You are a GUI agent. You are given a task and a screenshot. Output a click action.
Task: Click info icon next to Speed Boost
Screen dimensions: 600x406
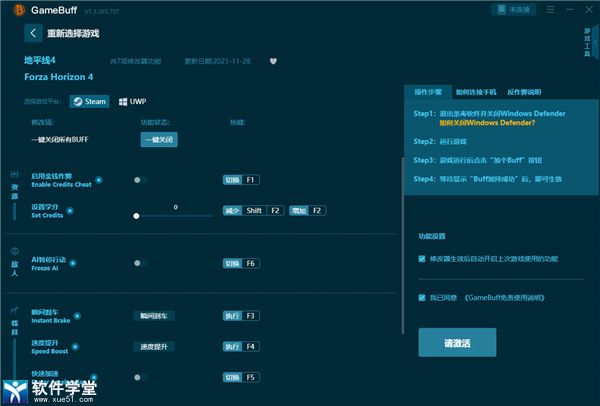tap(75, 347)
